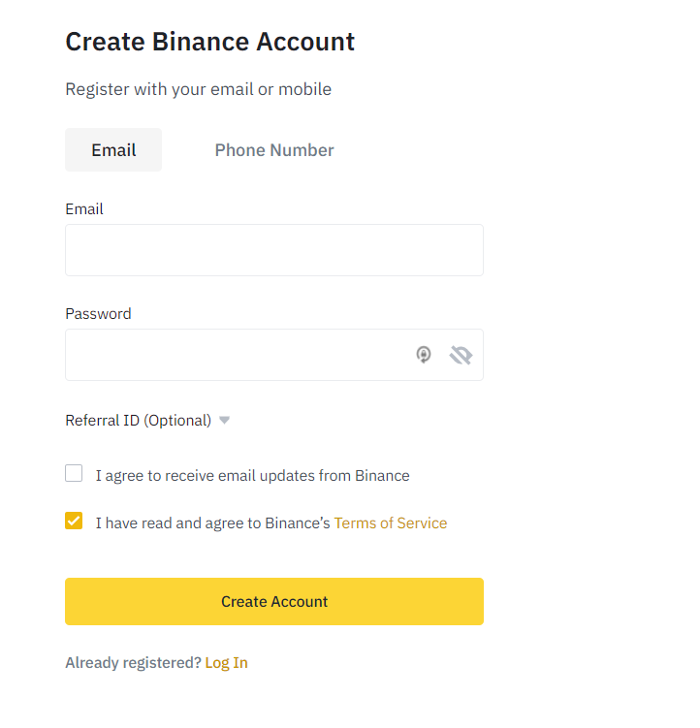Go to the Log In link

pyautogui.click(x=226, y=663)
